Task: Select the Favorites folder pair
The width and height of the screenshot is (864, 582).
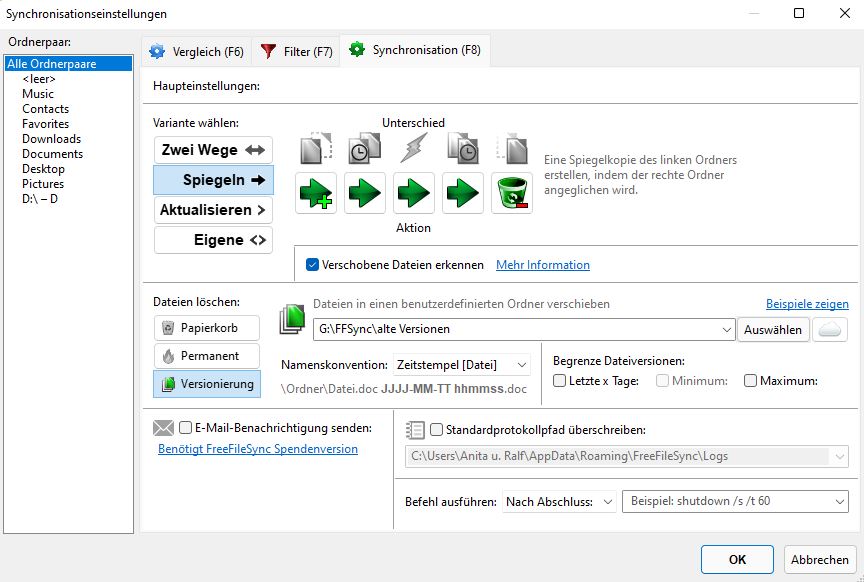Action: click(46, 124)
